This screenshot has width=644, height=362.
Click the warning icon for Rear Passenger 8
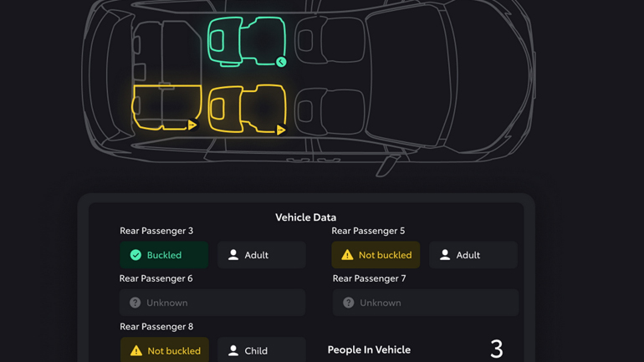pyautogui.click(x=135, y=351)
